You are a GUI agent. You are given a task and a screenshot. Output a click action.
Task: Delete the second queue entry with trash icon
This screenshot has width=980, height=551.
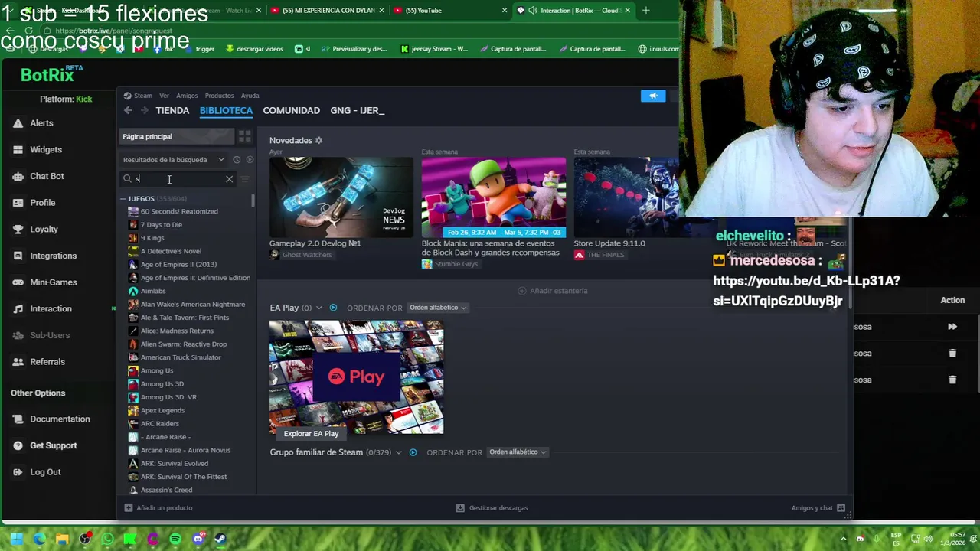pos(952,354)
